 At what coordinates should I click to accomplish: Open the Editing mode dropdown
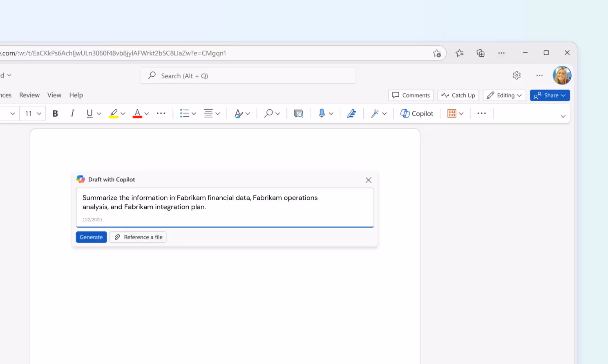pyautogui.click(x=504, y=95)
